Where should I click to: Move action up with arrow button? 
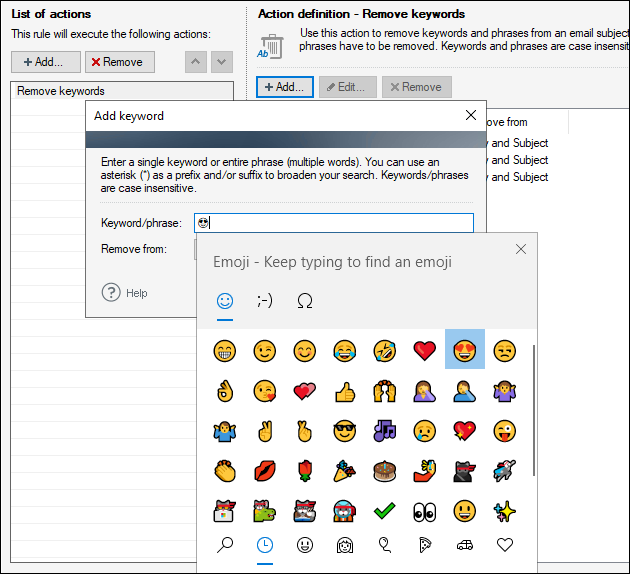click(x=196, y=62)
